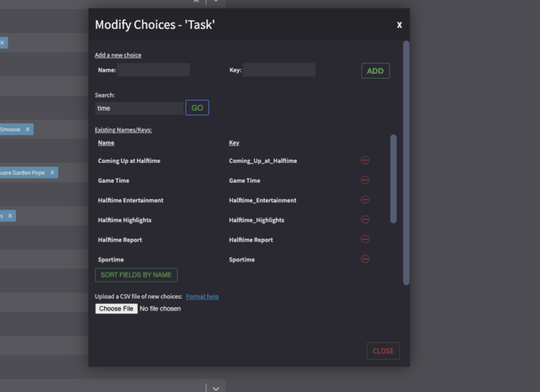The width and height of the screenshot is (540, 392).
Task: Open the dropdown chevron at bottom of background page
Action: tap(216, 388)
